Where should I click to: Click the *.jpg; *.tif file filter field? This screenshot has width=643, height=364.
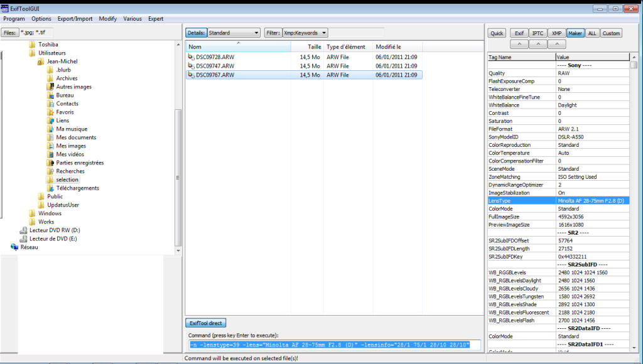(x=36, y=33)
